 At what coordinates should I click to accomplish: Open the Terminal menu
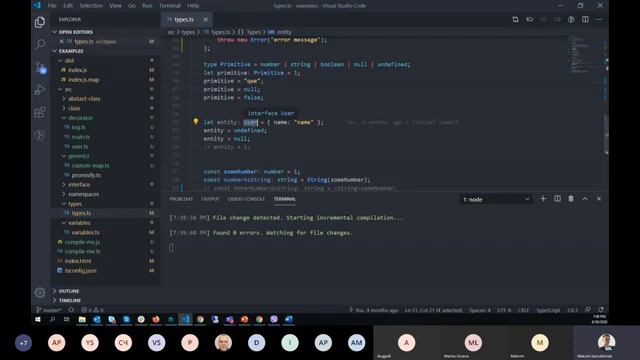170,6
